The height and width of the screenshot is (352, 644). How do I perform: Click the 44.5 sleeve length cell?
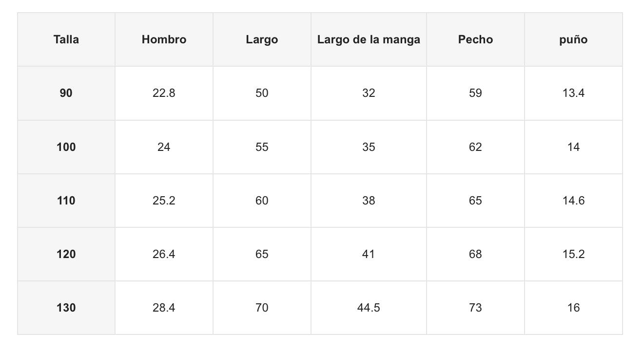(369, 308)
